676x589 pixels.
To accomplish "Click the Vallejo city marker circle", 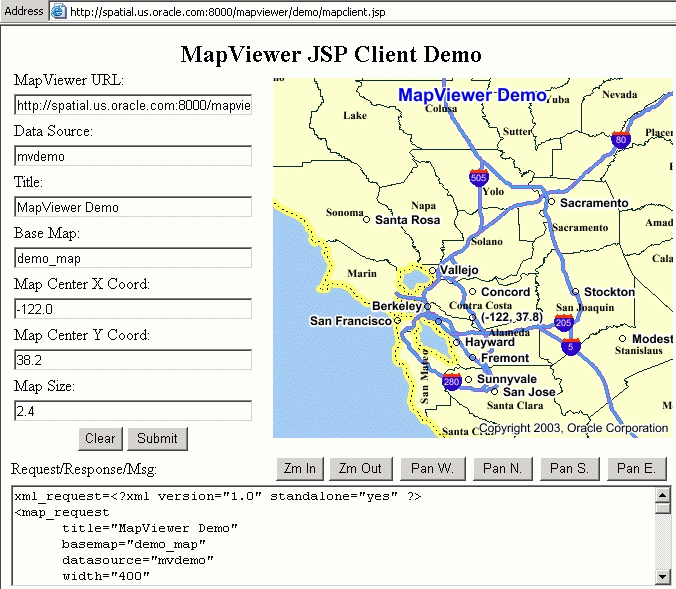I will coord(432,270).
